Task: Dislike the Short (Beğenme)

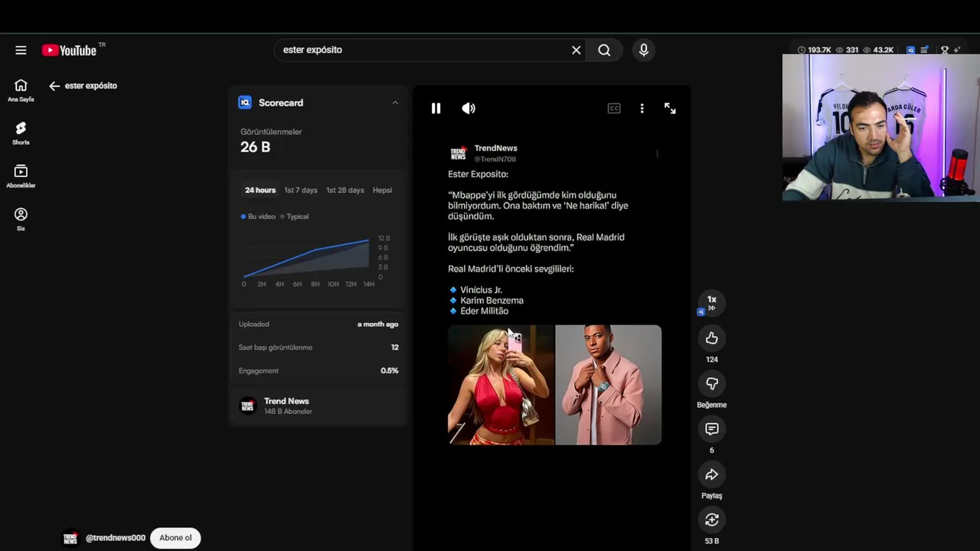Action: click(712, 383)
